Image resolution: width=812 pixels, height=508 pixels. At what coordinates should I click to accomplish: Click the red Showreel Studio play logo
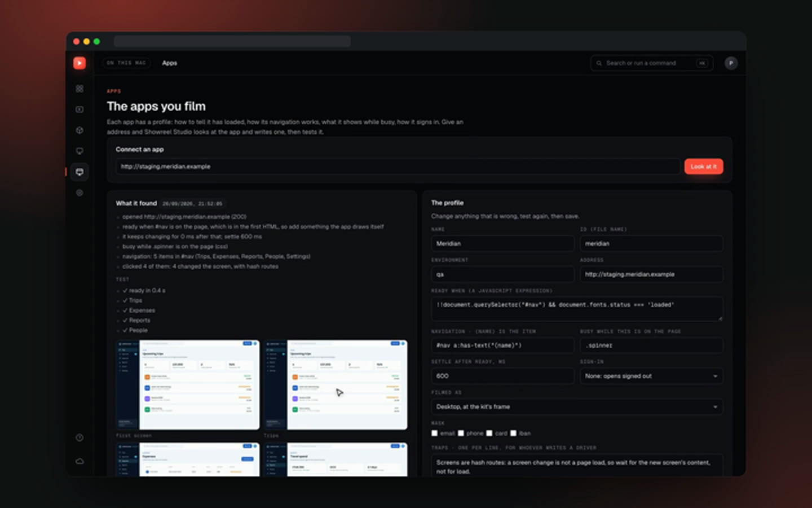(80, 63)
